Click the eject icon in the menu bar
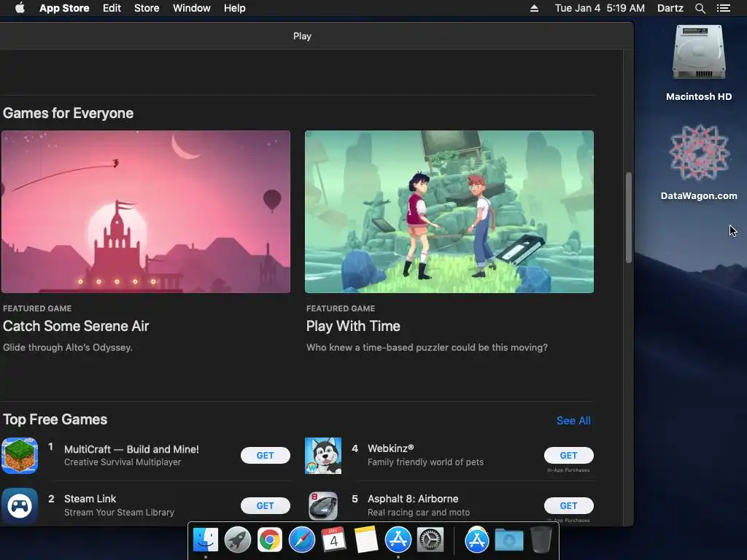The width and height of the screenshot is (747, 560). tap(534, 8)
